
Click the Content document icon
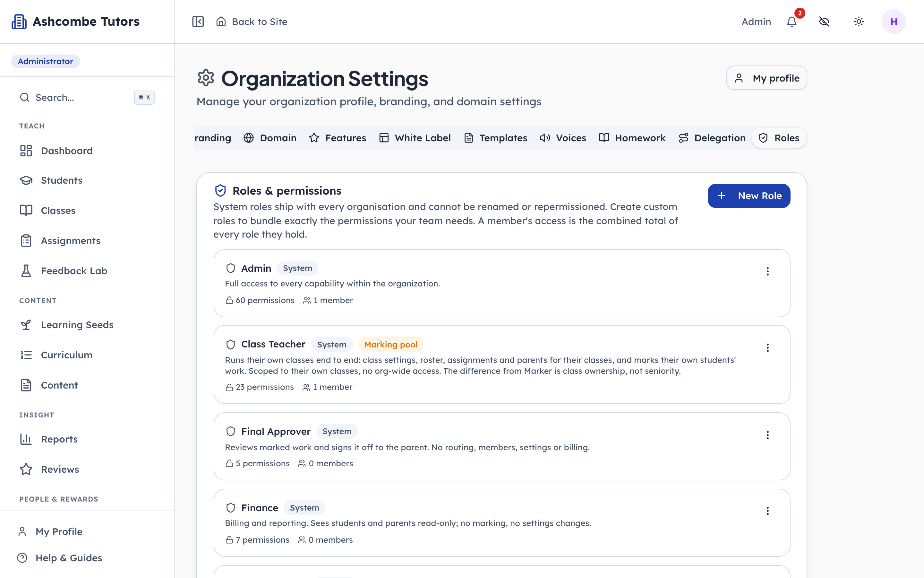(26, 385)
